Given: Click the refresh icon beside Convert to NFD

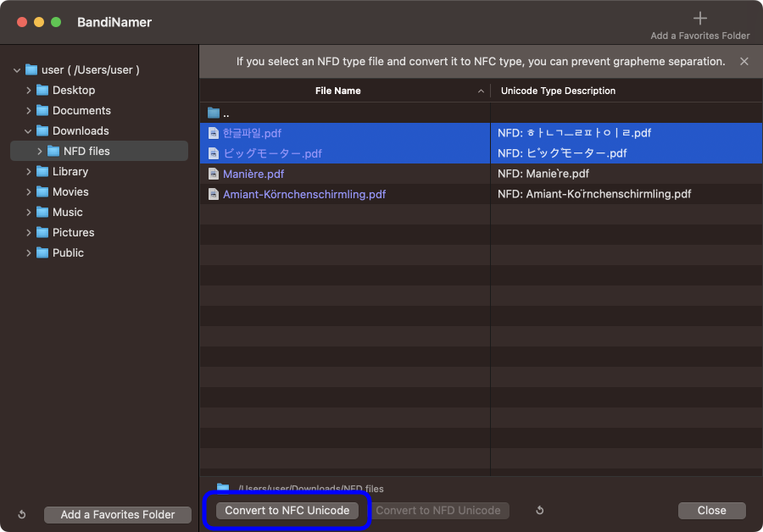Looking at the screenshot, I should click(539, 511).
